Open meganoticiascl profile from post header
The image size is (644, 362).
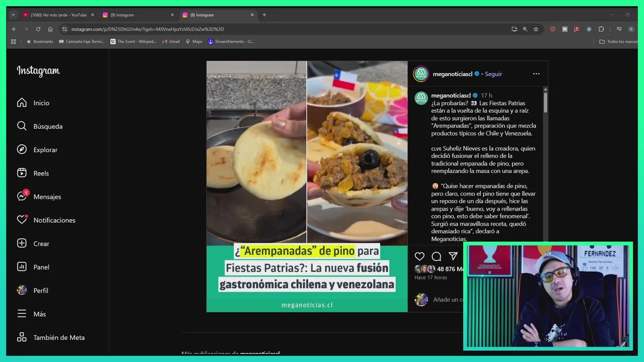(x=452, y=74)
